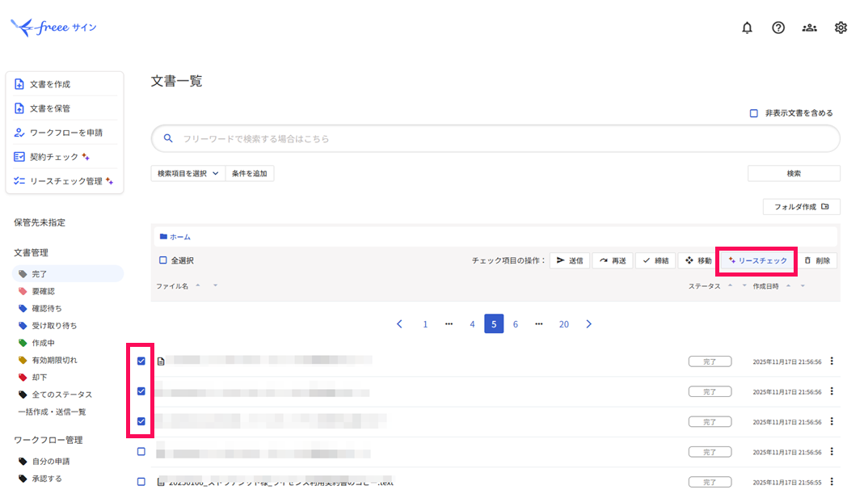Image resolution: width=868 pixels, height=490 pixels.
Task: Click the フォルダ作成 button
Action: (x=801, y=206)
